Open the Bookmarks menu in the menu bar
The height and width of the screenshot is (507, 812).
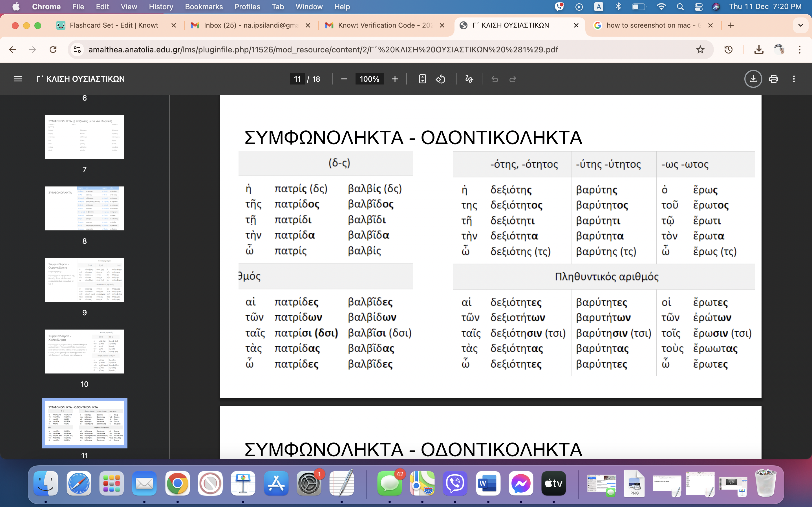coord(204,7)
